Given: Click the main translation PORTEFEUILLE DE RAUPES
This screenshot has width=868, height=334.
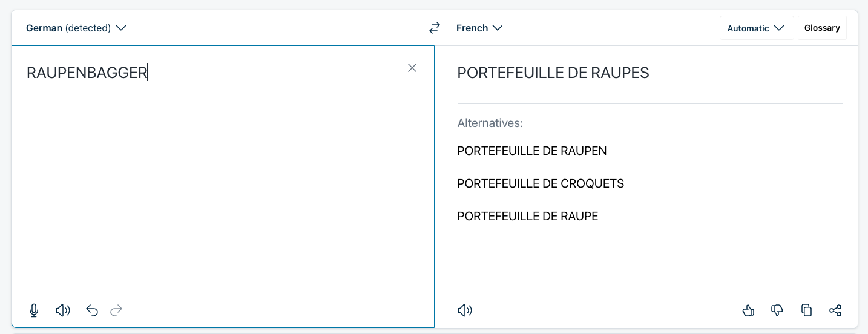Looking at the screenshot, I should (x=553, y=73).
